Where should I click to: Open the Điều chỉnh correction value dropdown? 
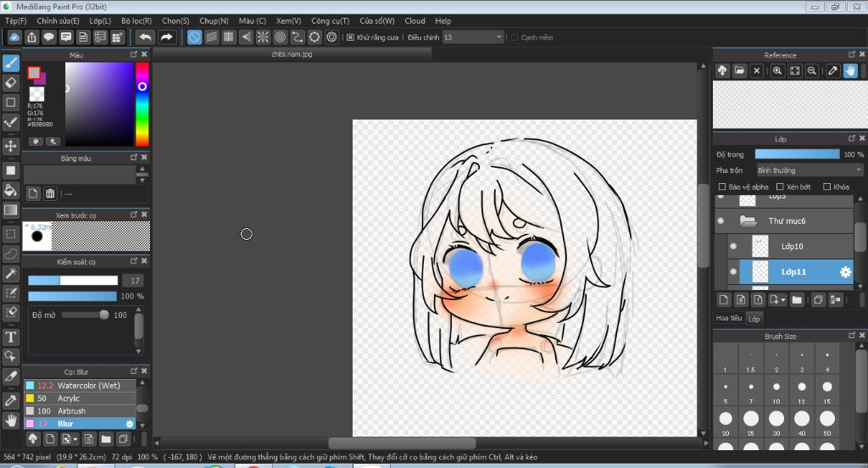pyautogui.click(x=473, y=37)
